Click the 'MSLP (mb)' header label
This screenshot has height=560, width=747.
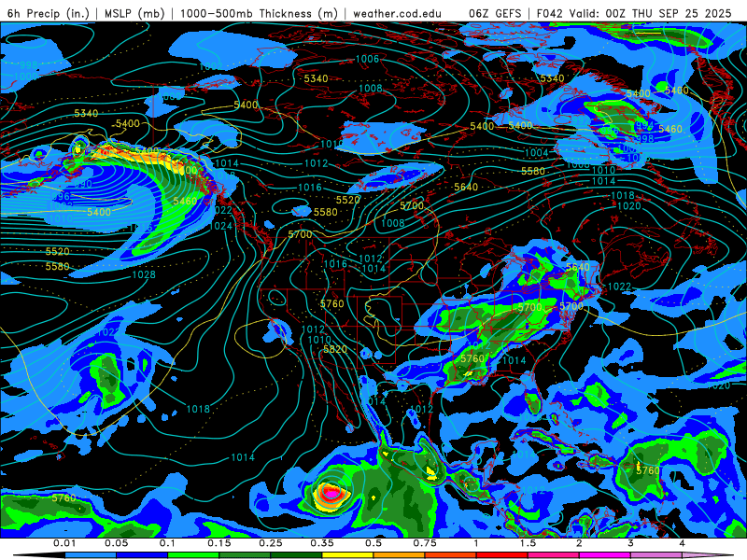pos(134,13)
